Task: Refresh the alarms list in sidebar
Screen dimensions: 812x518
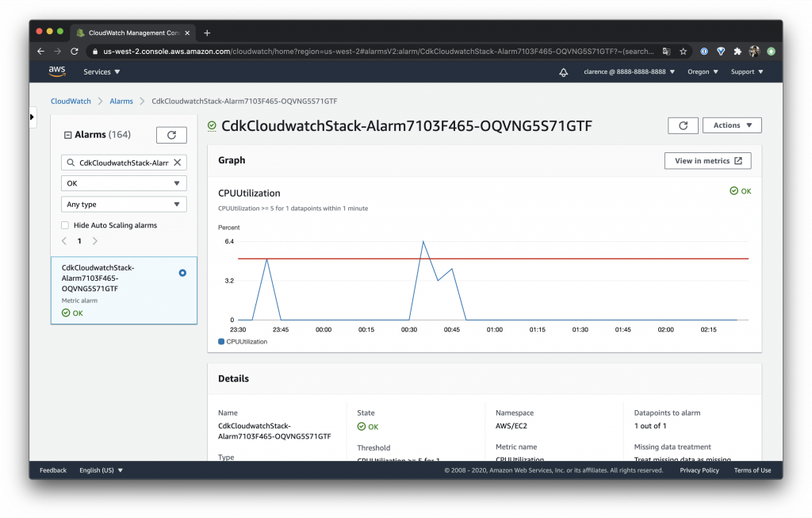Action: (x=171, y=135)
